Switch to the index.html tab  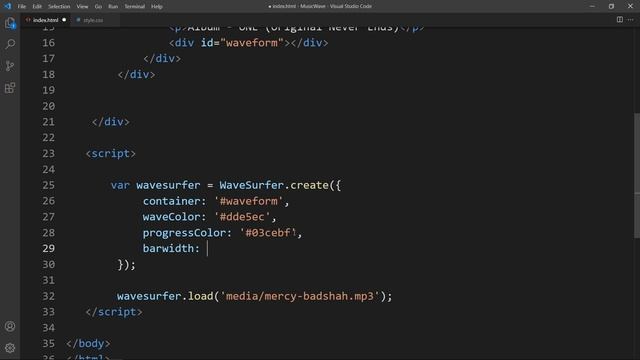[x=45, y=20]
